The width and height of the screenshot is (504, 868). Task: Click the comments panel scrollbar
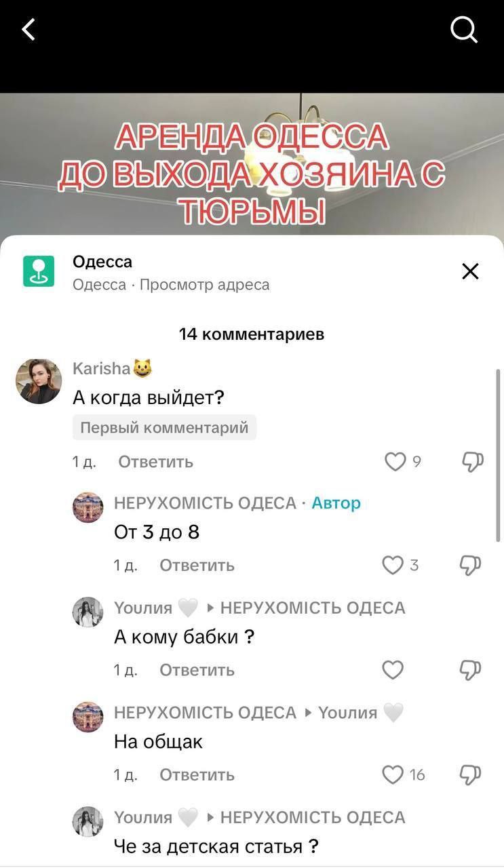499,456
